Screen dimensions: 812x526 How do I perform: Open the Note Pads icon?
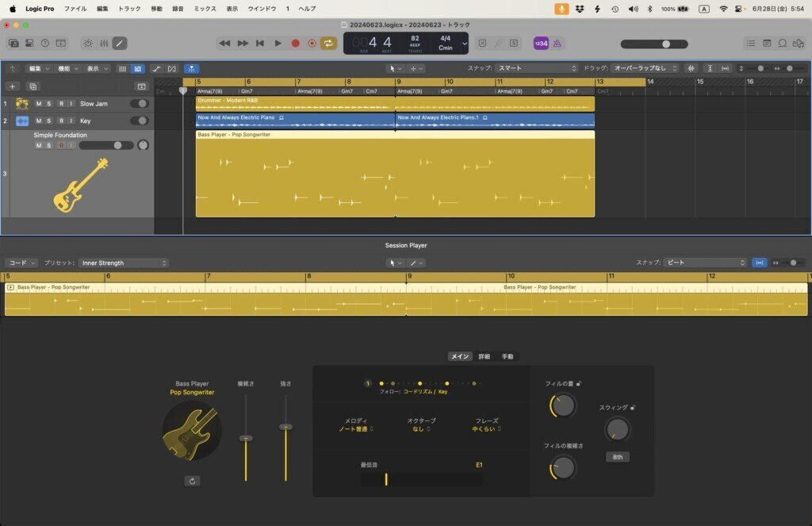click(x=767, y=44)
